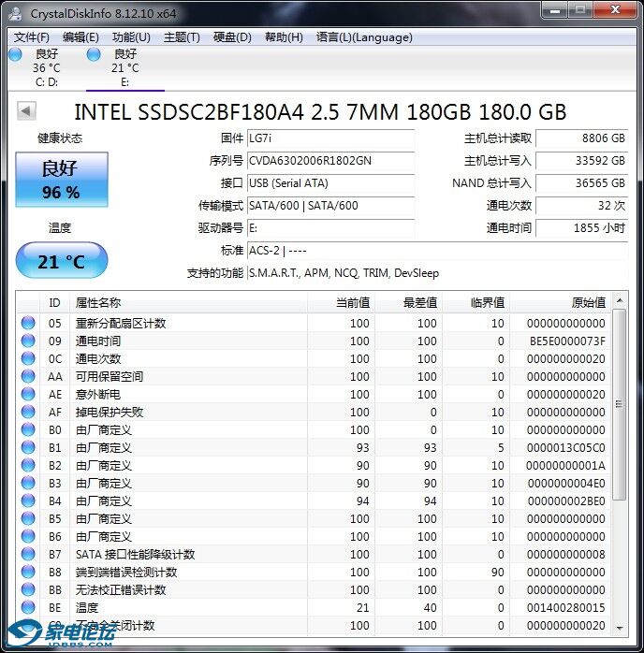Click the 临界值 column header
This screenshot has height=653, width=644.
tap(476, 303)
